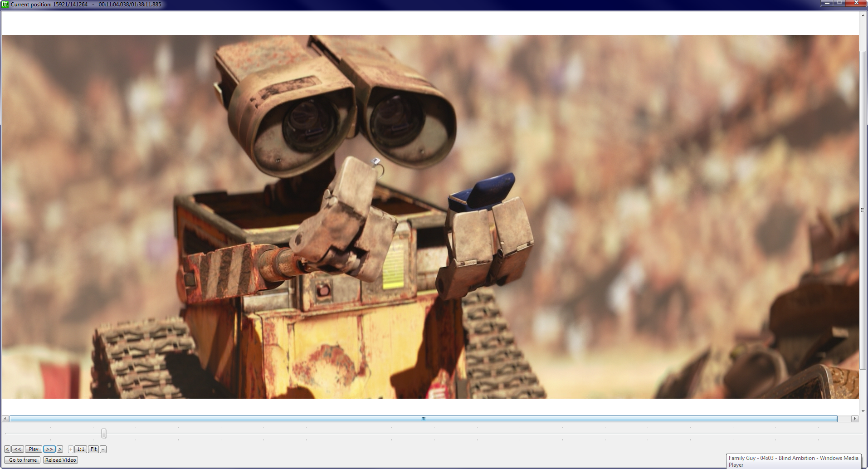Viewport: 868px width, 469px height.
Task: Click the frame position slider handle
Action: pos(104,434)
